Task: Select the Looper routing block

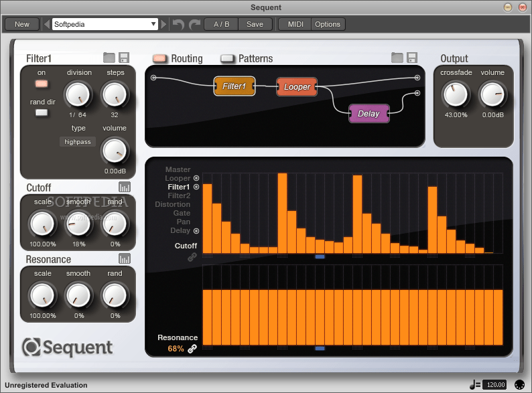Action: pos(297,87)
